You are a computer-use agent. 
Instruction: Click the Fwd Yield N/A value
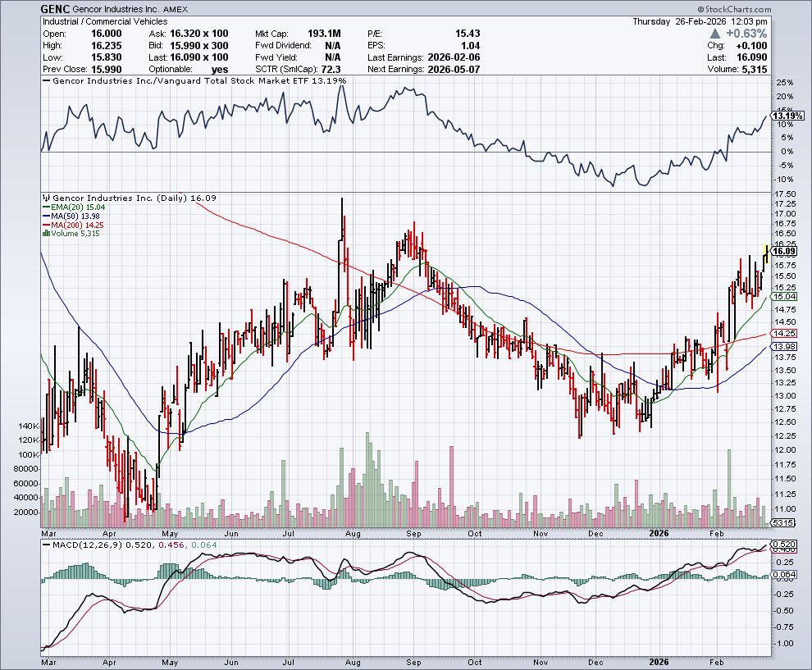[x=332, y=57]
